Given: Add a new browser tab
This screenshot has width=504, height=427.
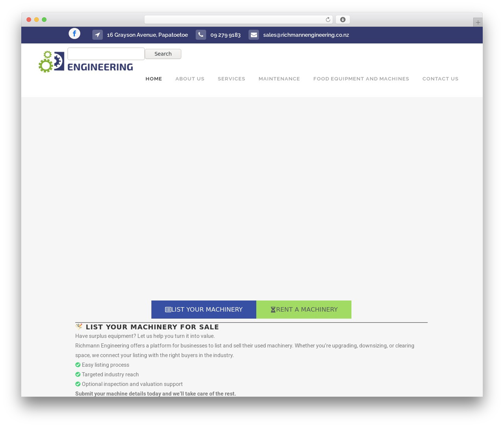Looking at the screenshot, I should point(478,22).
